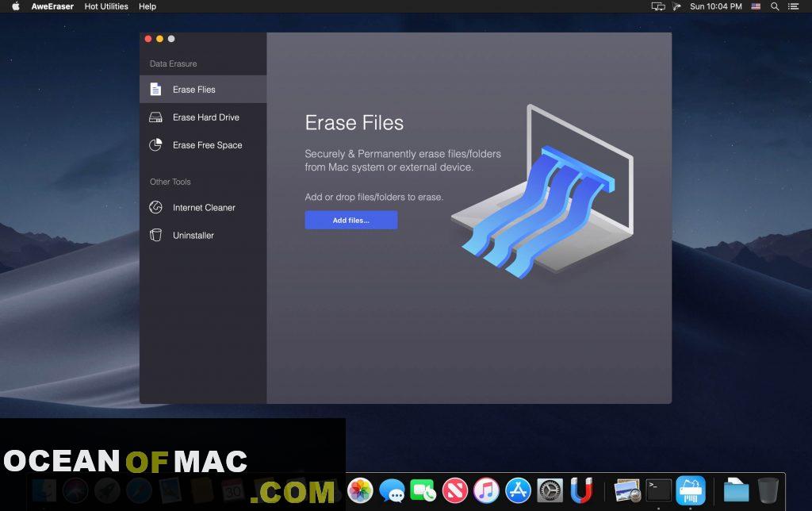Open Notification Center list icon

[793, 6]
